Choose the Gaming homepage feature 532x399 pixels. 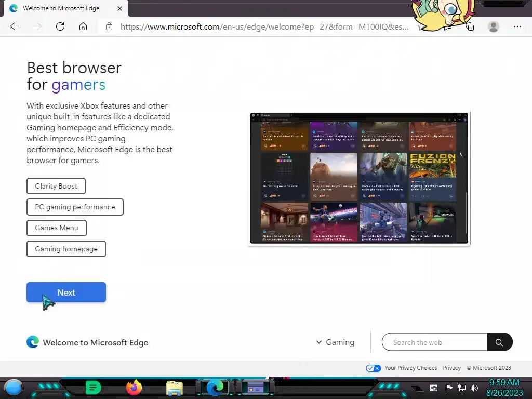click(66, 249)
